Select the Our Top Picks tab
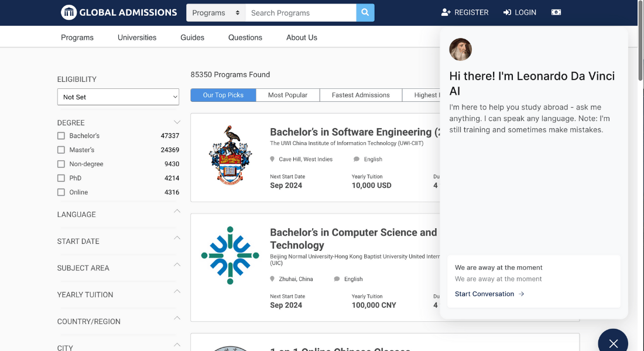The height and width of the screenshot is (351, 644). 223,95
